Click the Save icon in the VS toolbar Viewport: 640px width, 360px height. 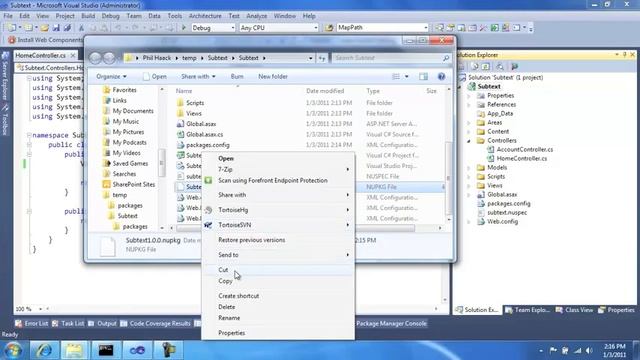56,28
